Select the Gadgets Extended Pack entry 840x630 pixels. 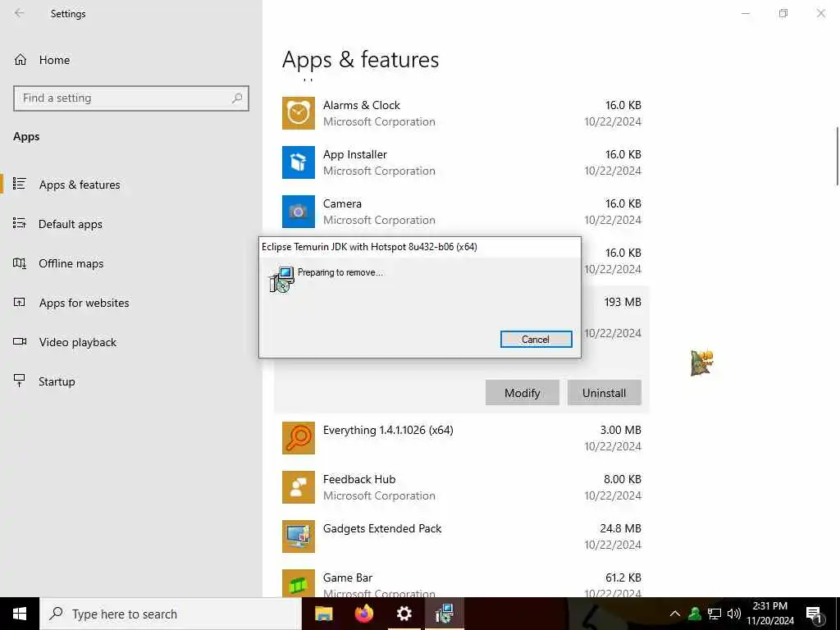pos(461,536)
